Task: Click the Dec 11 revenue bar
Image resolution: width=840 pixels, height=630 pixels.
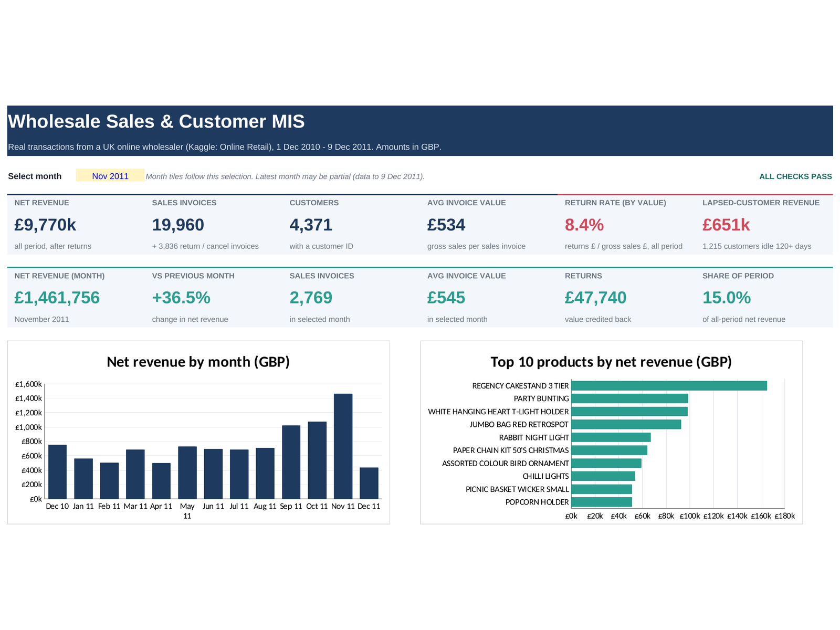Action: [369, 483]
